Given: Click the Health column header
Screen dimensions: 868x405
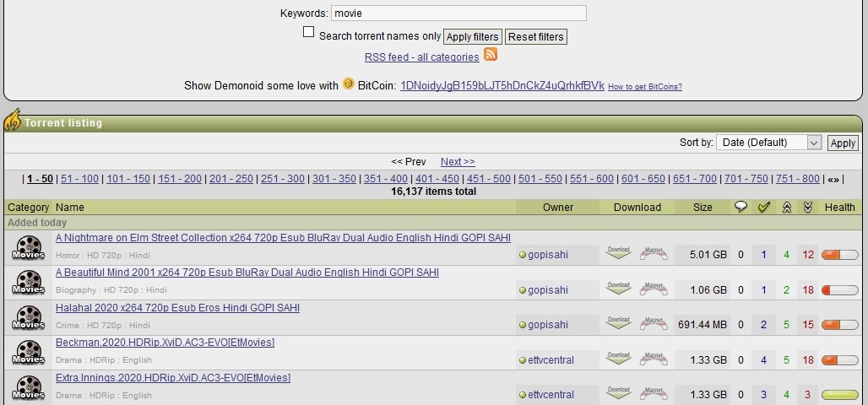Looking at the screenshot, I should pos(840,208).
